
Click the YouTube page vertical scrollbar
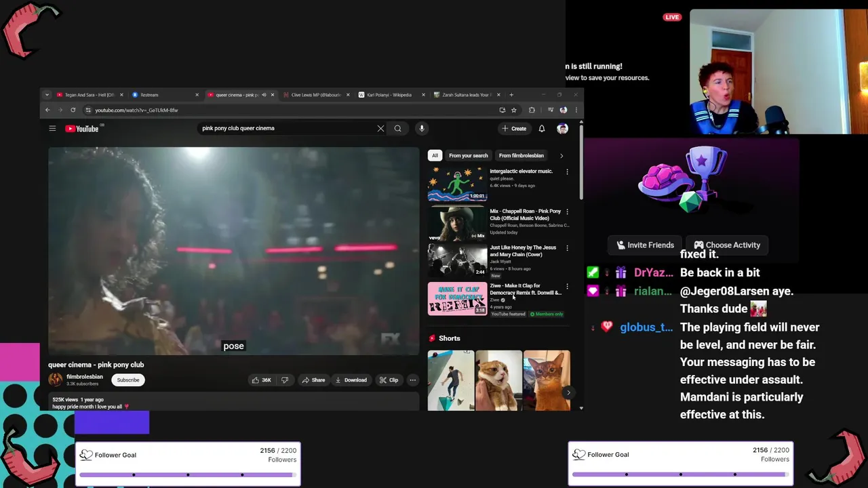coord(581,163)
